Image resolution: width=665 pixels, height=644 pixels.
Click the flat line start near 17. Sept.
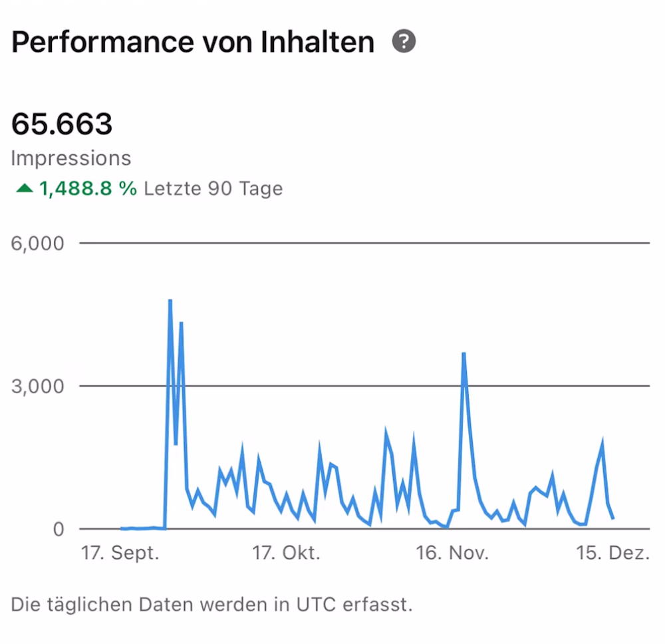click(x=123, y=528)
